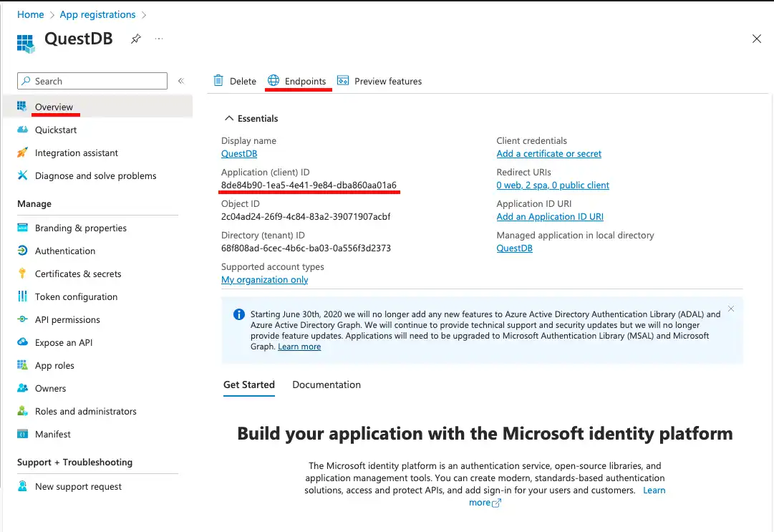Click the Preview features icon

[x=343, y=81]
